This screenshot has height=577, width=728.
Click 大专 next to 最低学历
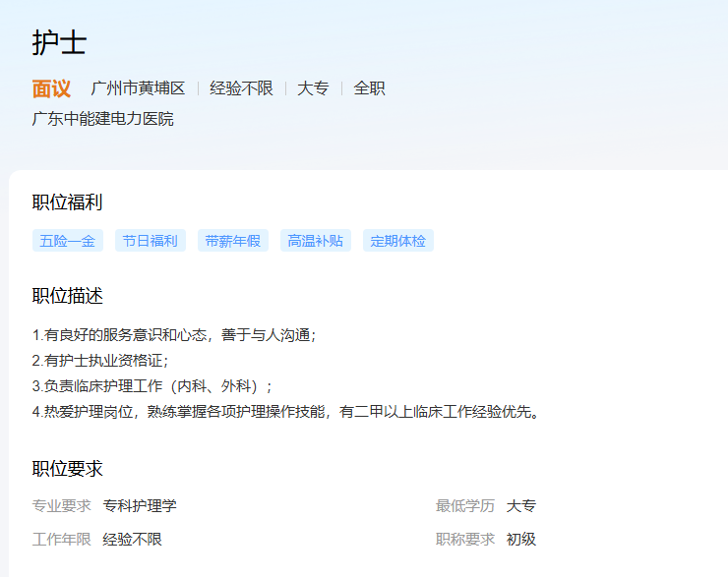tap(521, 506)
